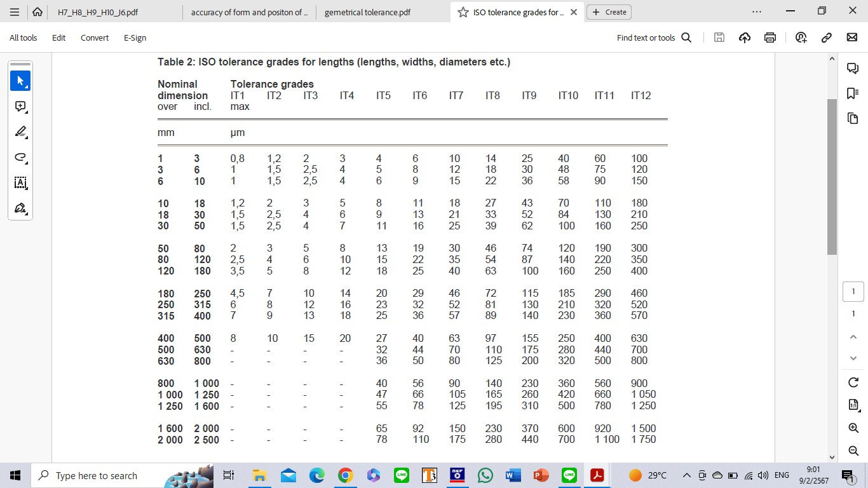The image size is (868, 488).
Task: Open the fill and sign pen tool
Action: pos(20,208)
